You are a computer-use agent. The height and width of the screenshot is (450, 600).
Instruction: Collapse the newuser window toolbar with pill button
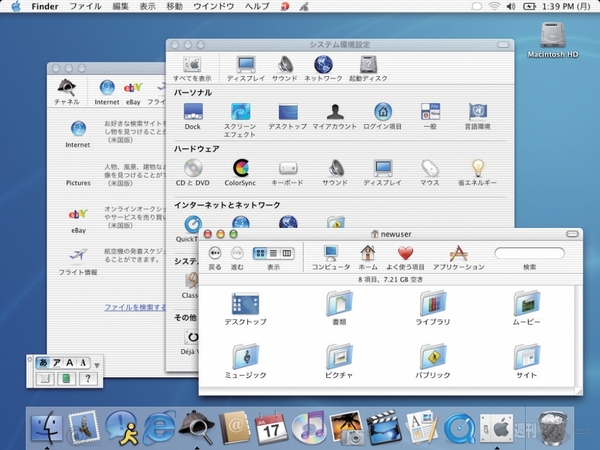coord(573,234)
